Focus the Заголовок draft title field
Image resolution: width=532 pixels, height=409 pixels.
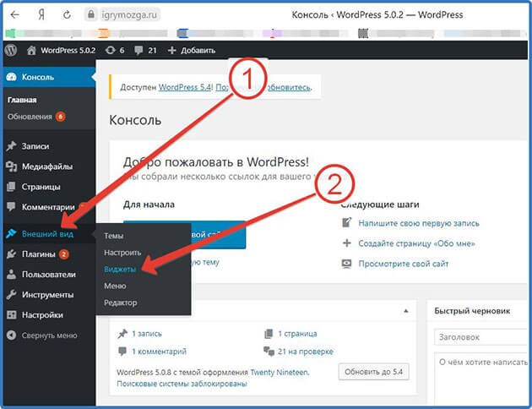click(x=482, y=337)
